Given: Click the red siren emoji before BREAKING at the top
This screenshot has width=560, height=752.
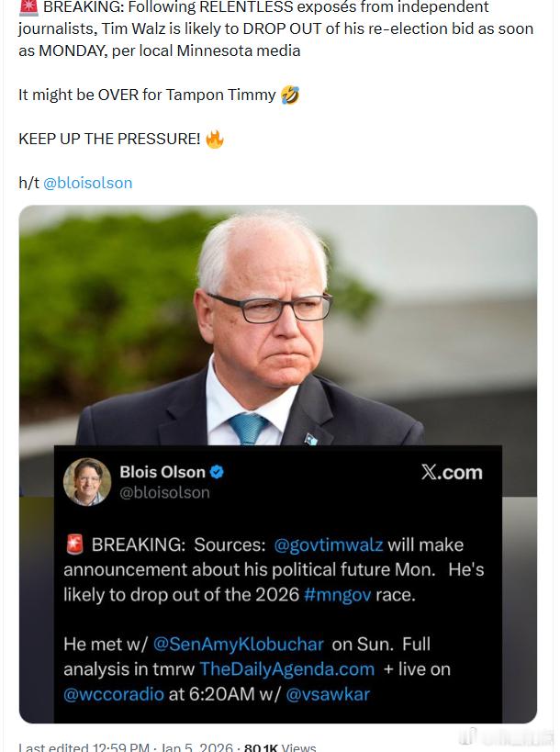Looking at the screenshot, I should click(x=27, y=7).
